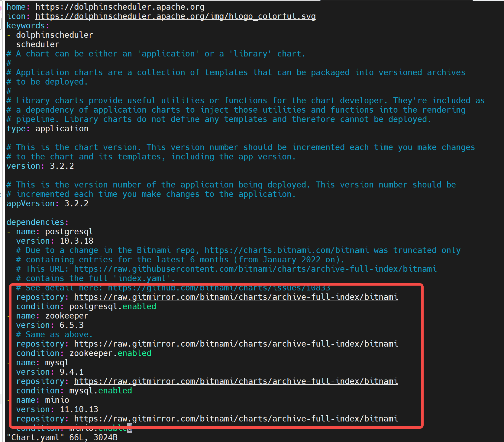Click comment 'A chart can be either an application'
This screenshot has height=442, width=504.
click(x=156, y=54)
